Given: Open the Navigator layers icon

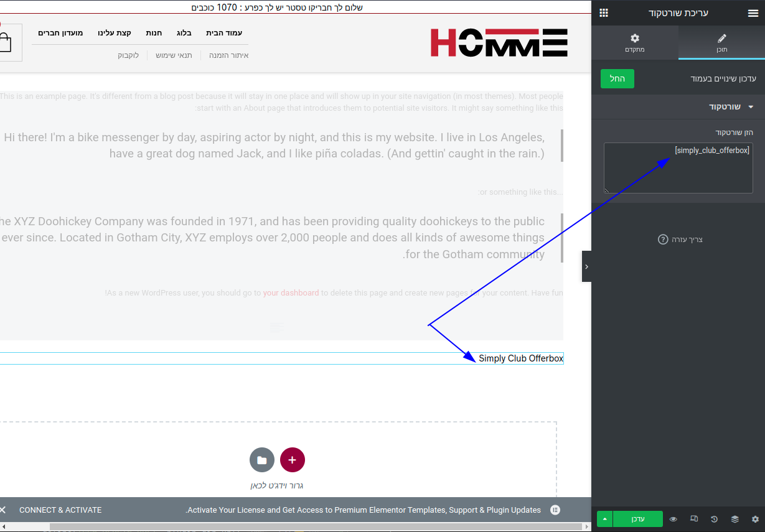Looking at the screenshot, I should point(734,519).
